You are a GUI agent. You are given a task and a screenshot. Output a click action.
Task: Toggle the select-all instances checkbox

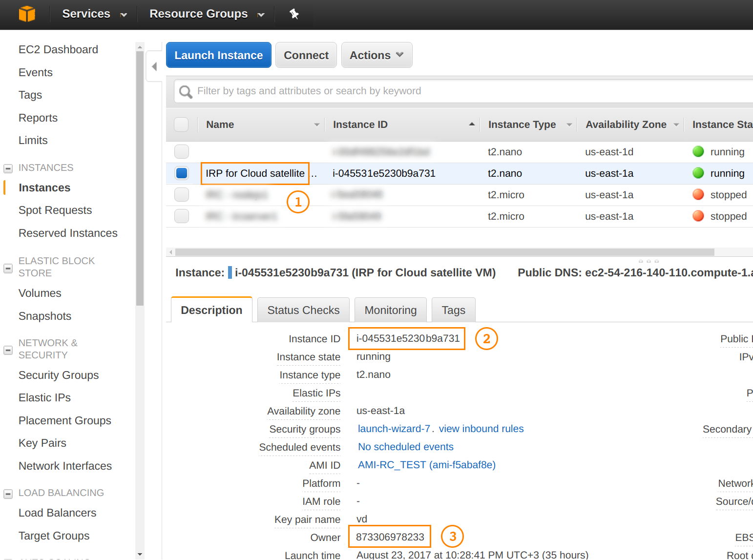[x=181, y=124]
